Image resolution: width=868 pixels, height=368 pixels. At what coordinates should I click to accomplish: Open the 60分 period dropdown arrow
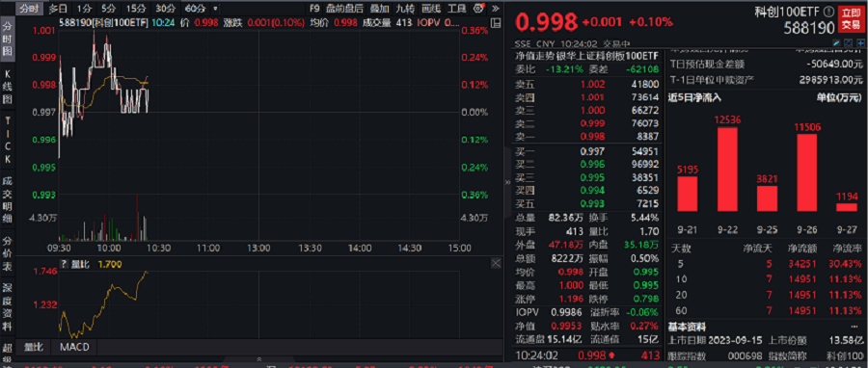coord(215,9)
